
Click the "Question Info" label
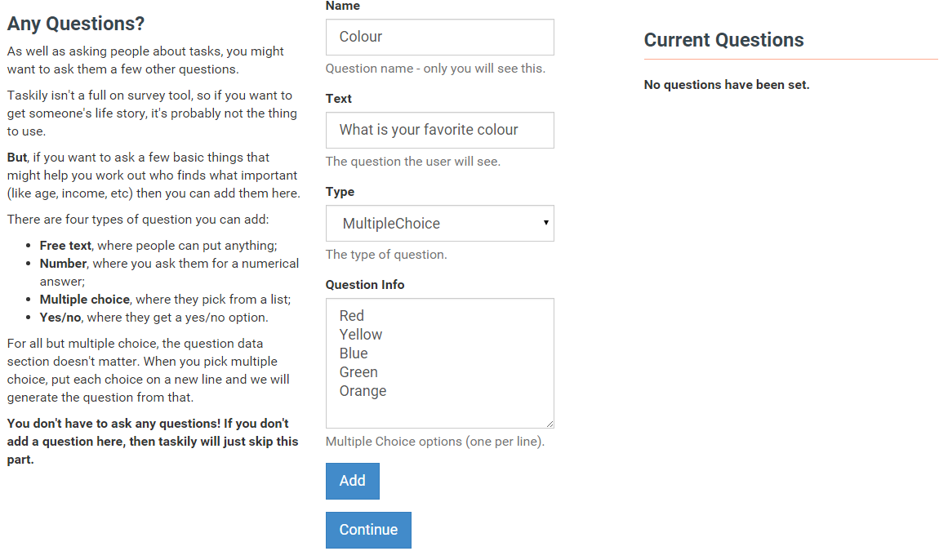pos(364,285)
